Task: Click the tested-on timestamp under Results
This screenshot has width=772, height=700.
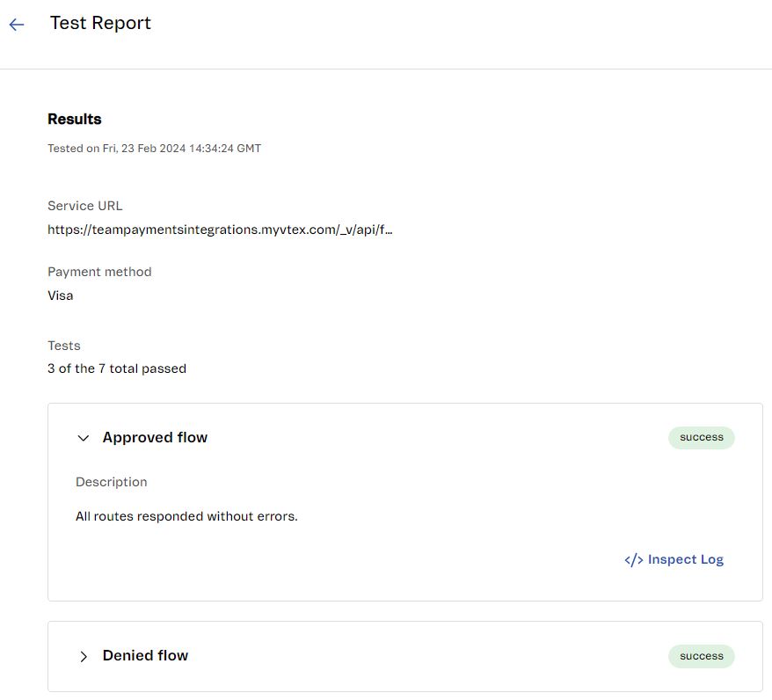Action: (x=154, y=148)
